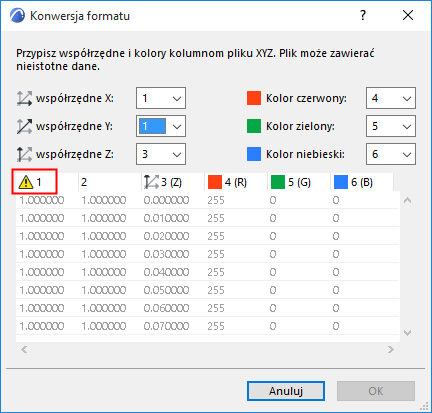This screenshot has height=413, width=432.
Task: Select column header 2
Action: click(110, 182)
